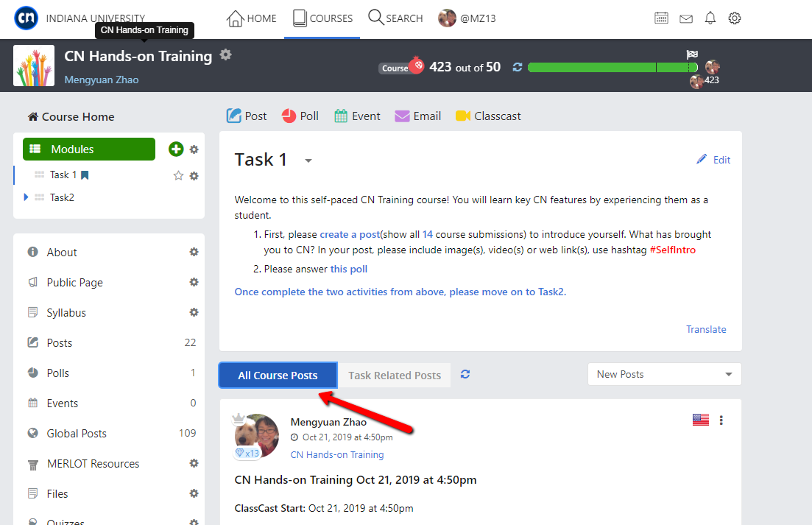Refresh the course score counter
The width and height of the screenshot is (812, 525).
click(517, 67)
